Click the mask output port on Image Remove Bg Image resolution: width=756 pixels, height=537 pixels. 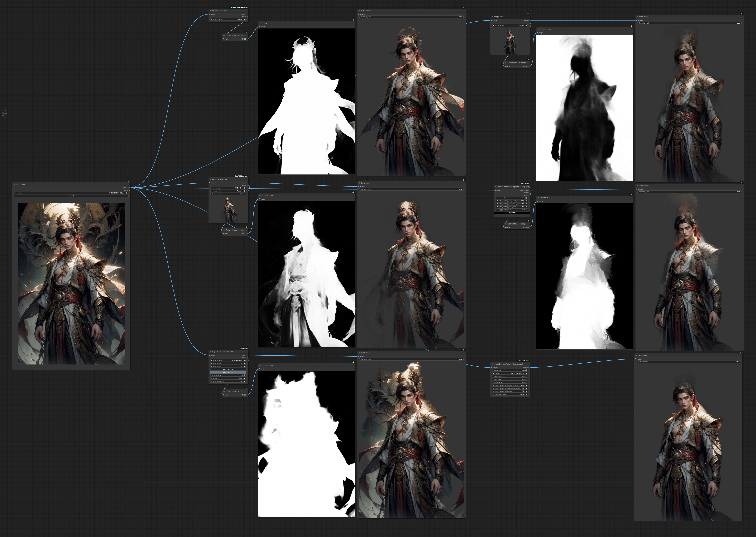(247, 186)
